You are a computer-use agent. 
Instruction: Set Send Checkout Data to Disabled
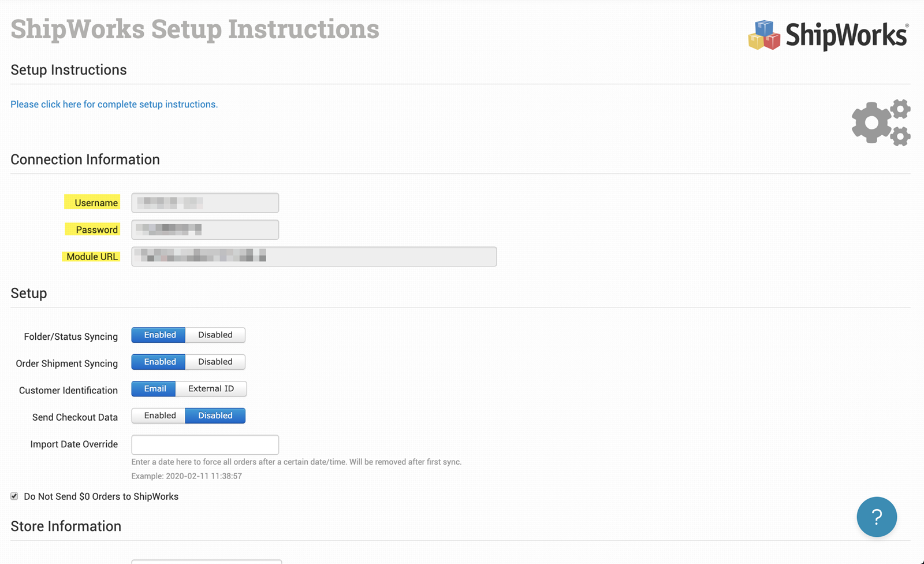click(x=215, y=415)
